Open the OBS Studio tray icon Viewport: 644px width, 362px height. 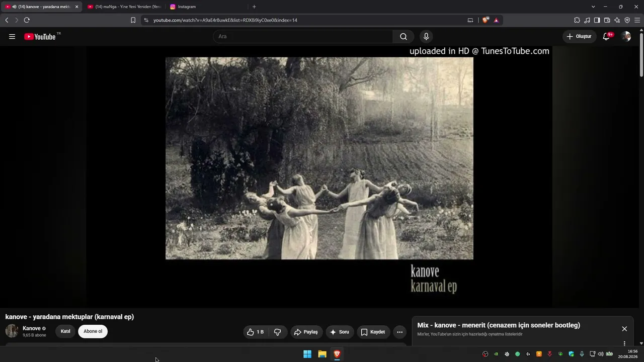486,354
